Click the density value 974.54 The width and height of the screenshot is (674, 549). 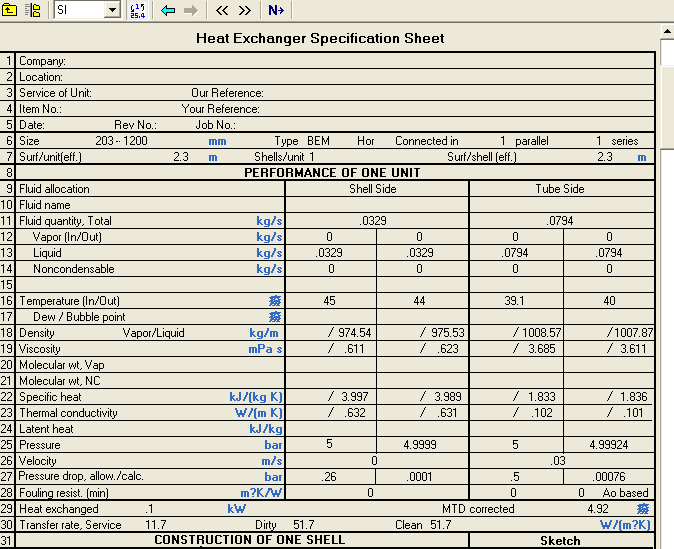(x=355, y=333)
